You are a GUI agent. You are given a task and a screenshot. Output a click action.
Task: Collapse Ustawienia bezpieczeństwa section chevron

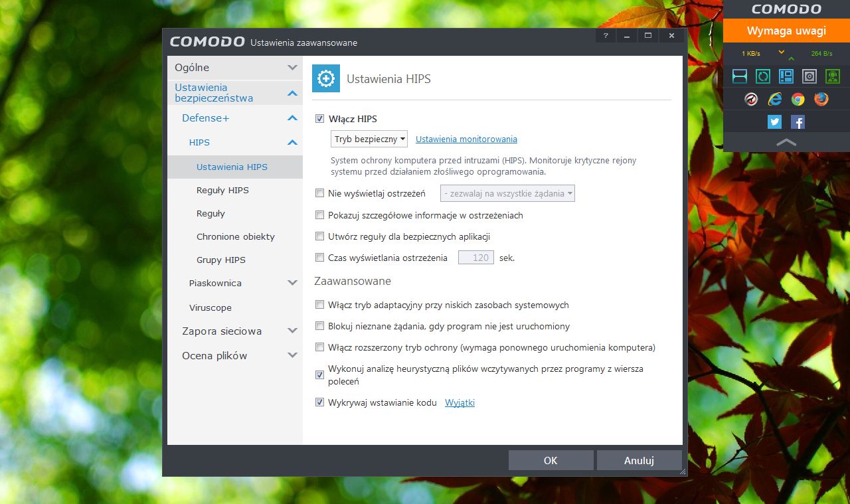tap(292, 94)
